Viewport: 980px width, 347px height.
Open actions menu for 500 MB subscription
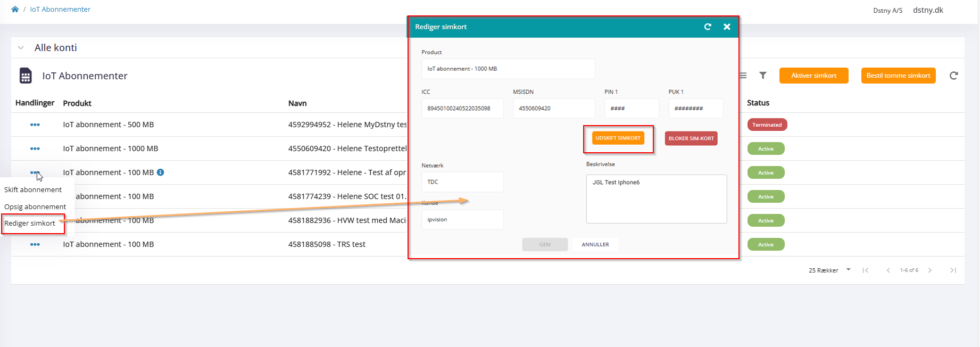tap(35, 125)
